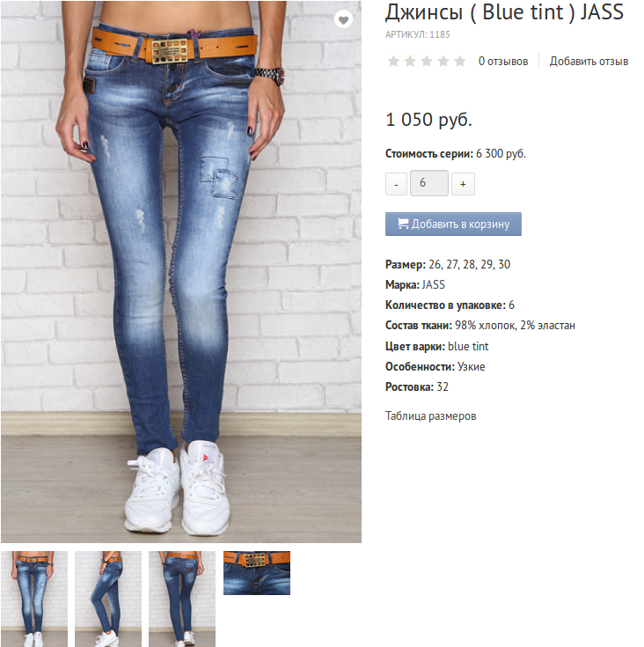Focus the quantity input field showing 6

(x=429, y=183)
